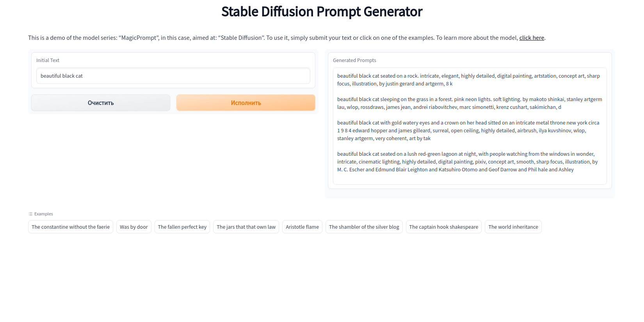Click the prompt mentioning makoto shinkai
Image resolution: width=644 pixels, height=322 pixels.
click(468, 103)
